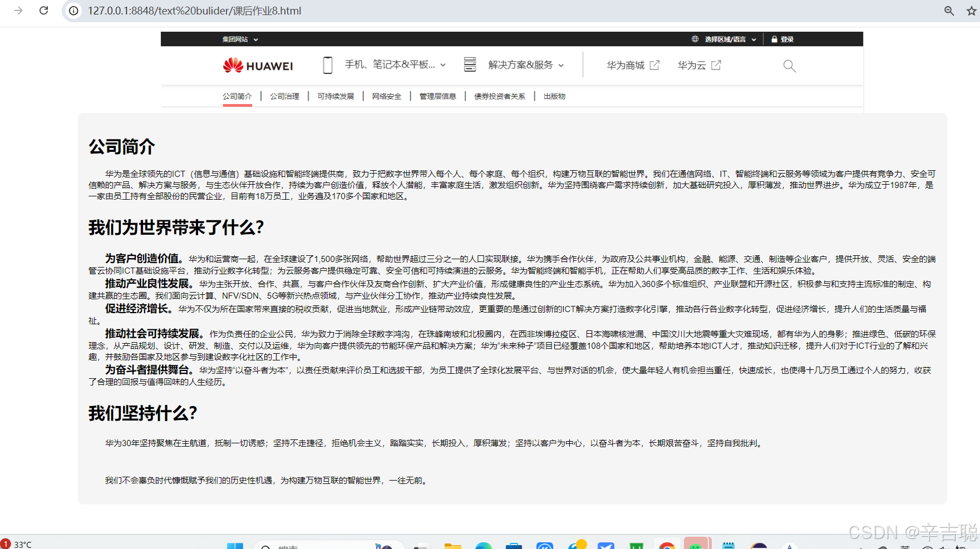Open the 可持续发展 tab
This screenshot has height=549, width=980.
(x=336, y=96)
